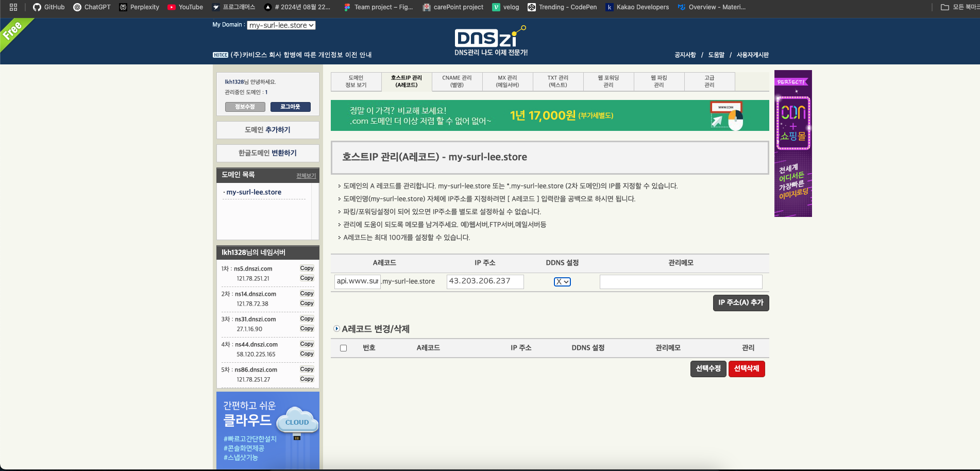This screenshot has width=980, height=471.
Task: Open the YouTube bookmark
Action: pyautogui.click(x=185, y=7)
